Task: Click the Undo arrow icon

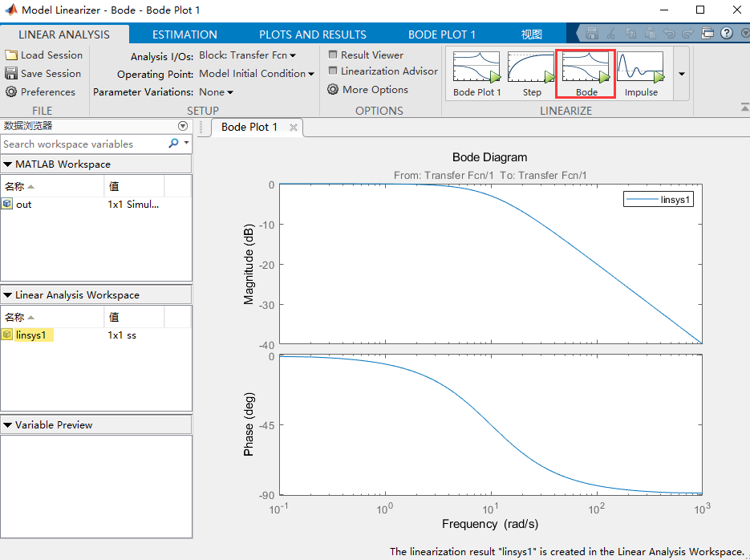Action: point(669,34)
